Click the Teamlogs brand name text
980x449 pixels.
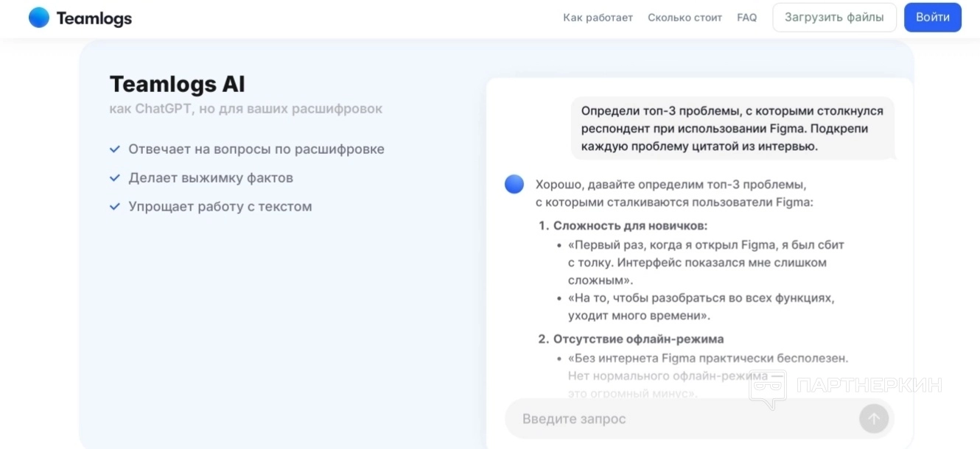point(94,18)
